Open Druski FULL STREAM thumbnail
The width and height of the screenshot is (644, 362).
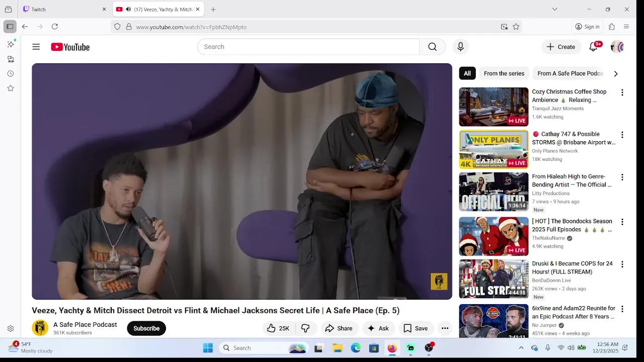(x=494, y=279)
